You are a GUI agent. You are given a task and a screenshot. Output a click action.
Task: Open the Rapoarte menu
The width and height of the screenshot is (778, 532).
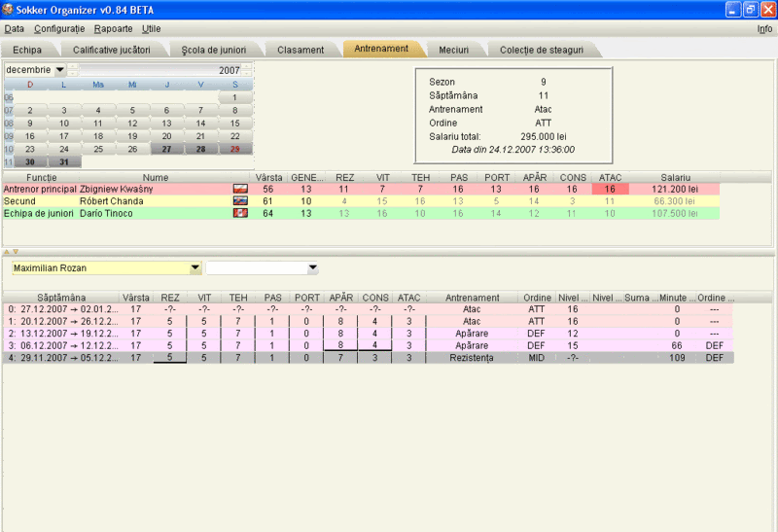[x=113, y=29]
